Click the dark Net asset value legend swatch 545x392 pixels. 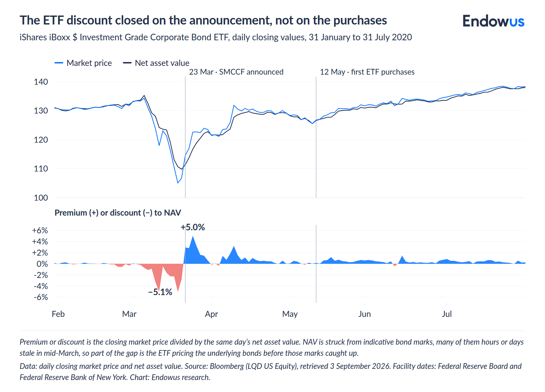click(127, 63)
